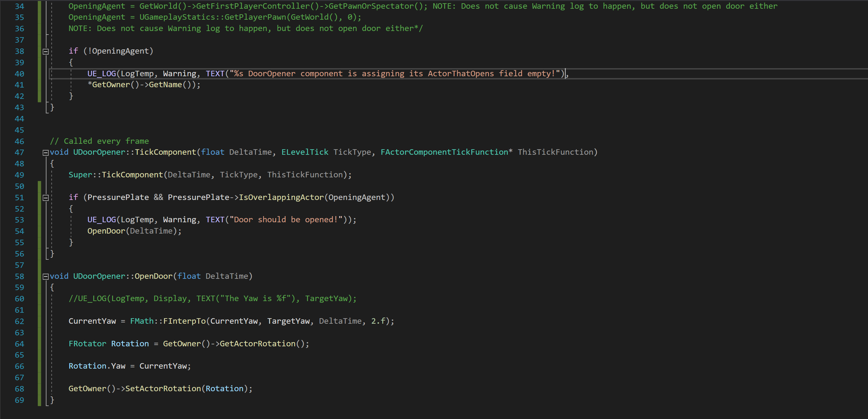
Task: Collapse the if (PressurePlate) block fold marker
Action: pos(46,198)
